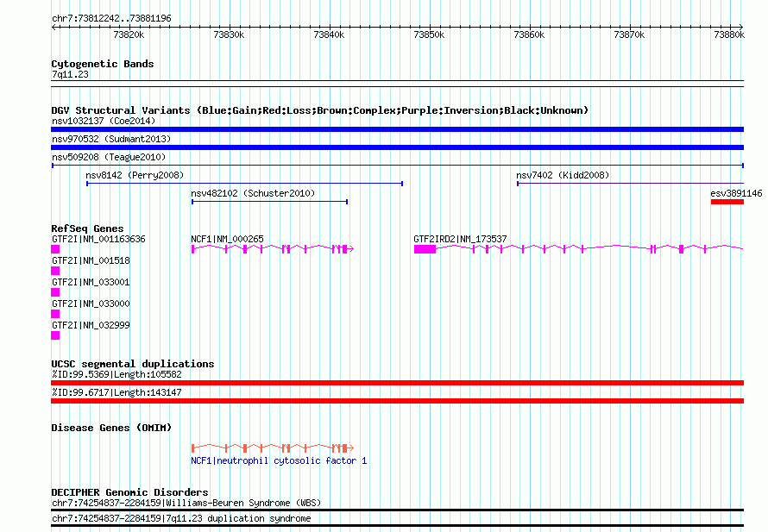Click the 73830k ruler mark
The width and height of the screenshot is (768, 532).
pyautogui.click(x=229, y=34)
